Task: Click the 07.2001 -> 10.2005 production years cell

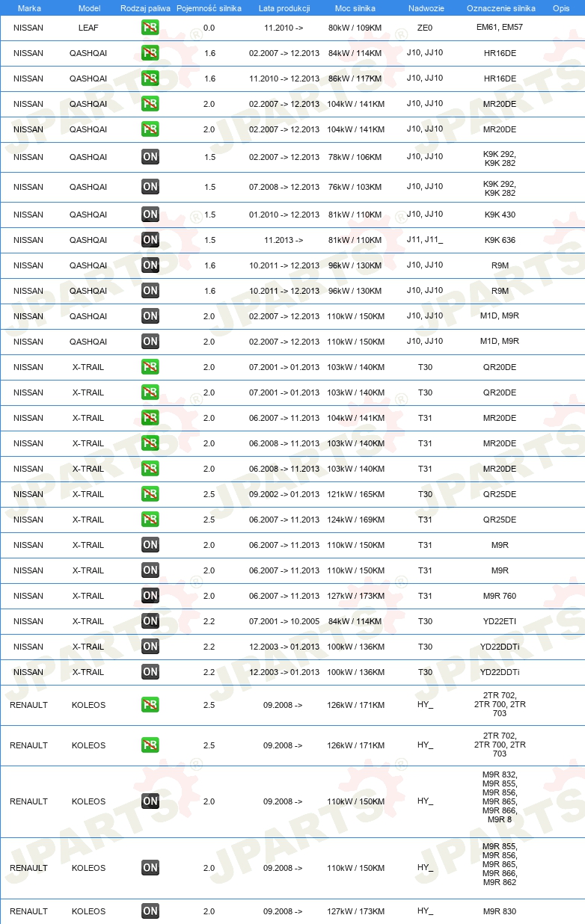Action: [284, 621]
